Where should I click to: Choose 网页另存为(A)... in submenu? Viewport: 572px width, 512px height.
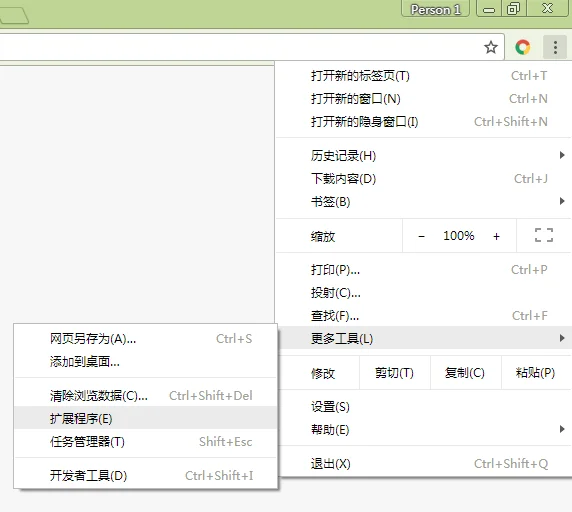coord(145,339)
